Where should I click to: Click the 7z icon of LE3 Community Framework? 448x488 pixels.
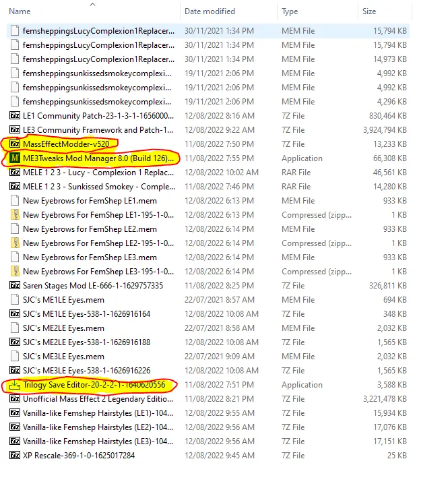click(15, 130)
